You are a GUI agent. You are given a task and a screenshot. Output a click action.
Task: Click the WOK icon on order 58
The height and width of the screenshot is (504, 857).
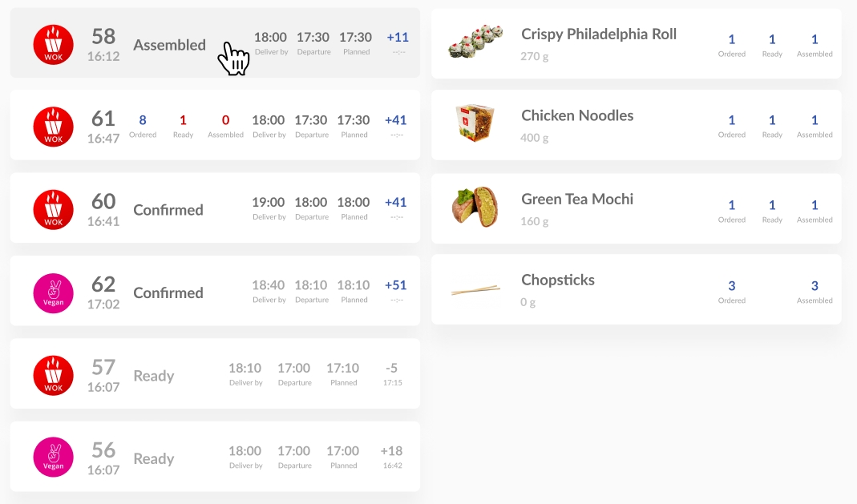[53, 44]
